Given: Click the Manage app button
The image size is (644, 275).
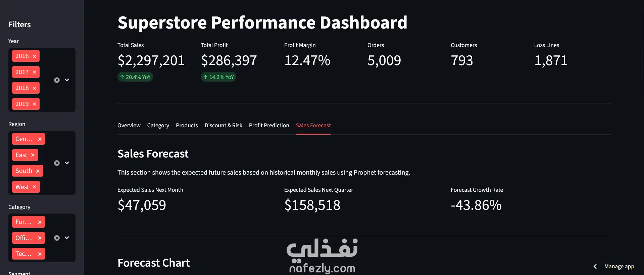Looking at the screenshot, I should coord(619,266).
